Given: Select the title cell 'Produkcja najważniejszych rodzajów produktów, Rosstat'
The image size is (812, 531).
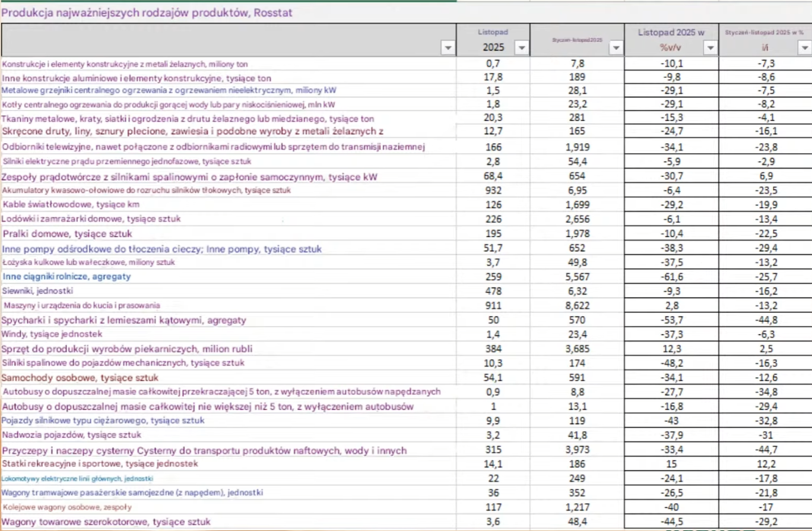Looking at the screenshot, I should (147, 12).
